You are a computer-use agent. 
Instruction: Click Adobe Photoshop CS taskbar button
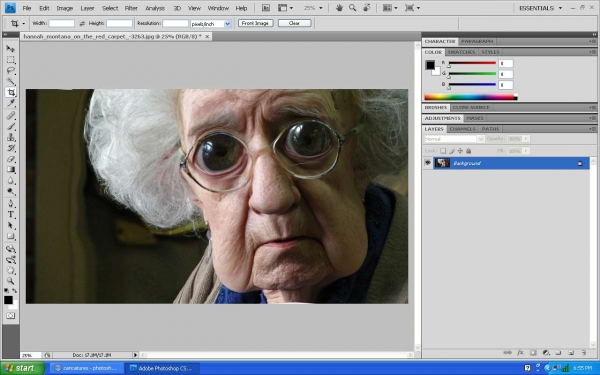click(x=162, y=368)
